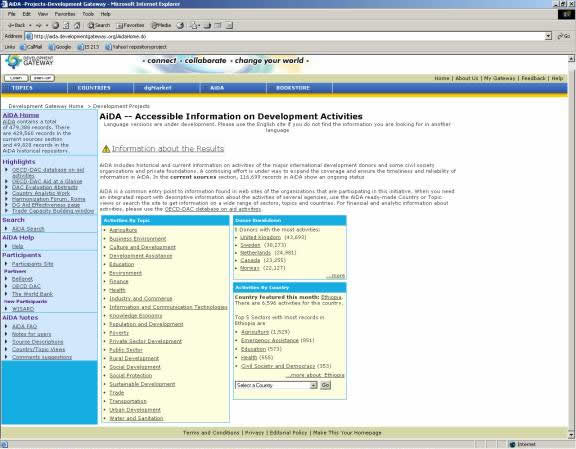This screenshot has height=449, width=576.
Task: Click the Go button next to country selector
Action: click(x=325, y=385)
